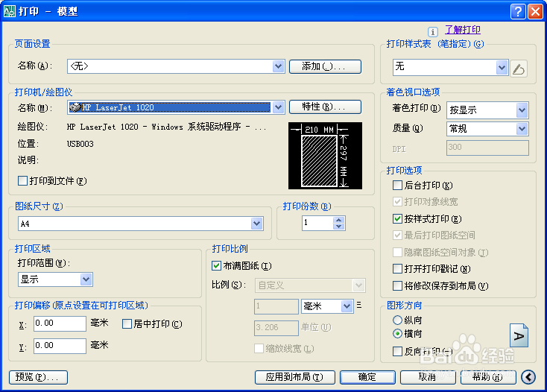547x392 pixels.
Task: Click the 取消 button
Action: [x=428, y=377]
